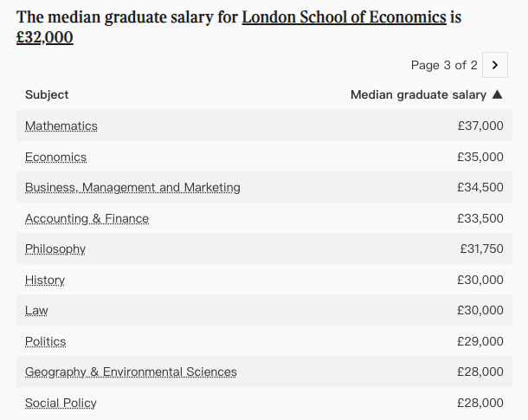Click Politics salary cell £29,000
Viewport: 528px width, 420px height.
coord(480,341)
